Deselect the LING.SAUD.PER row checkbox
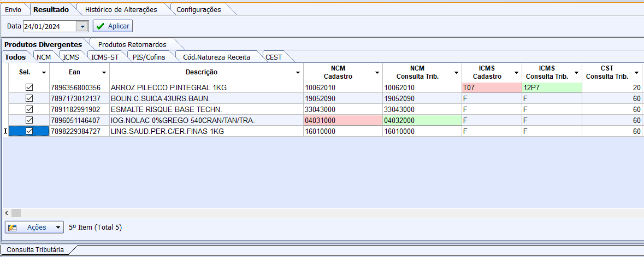The height and width of the screenshot is (257, 644). (x=29, y=131)
